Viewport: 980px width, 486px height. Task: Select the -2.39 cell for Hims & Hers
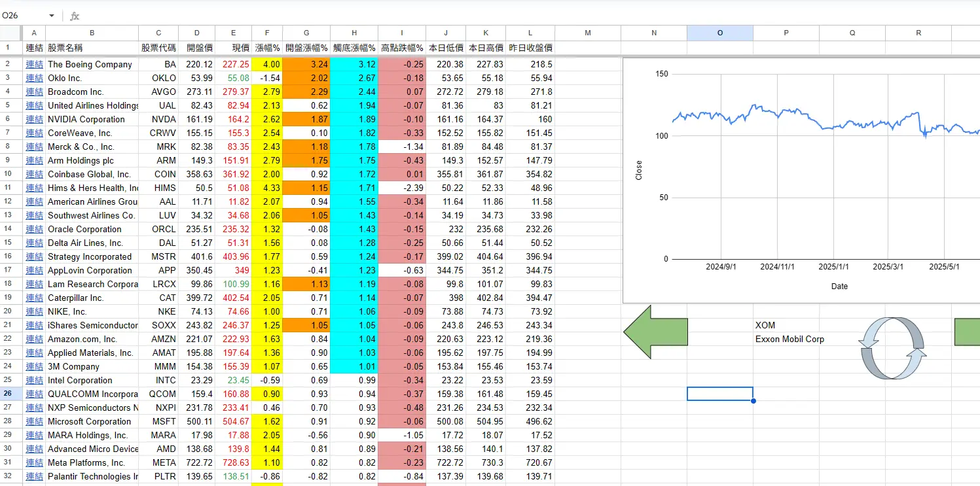(x=402, y=188)
